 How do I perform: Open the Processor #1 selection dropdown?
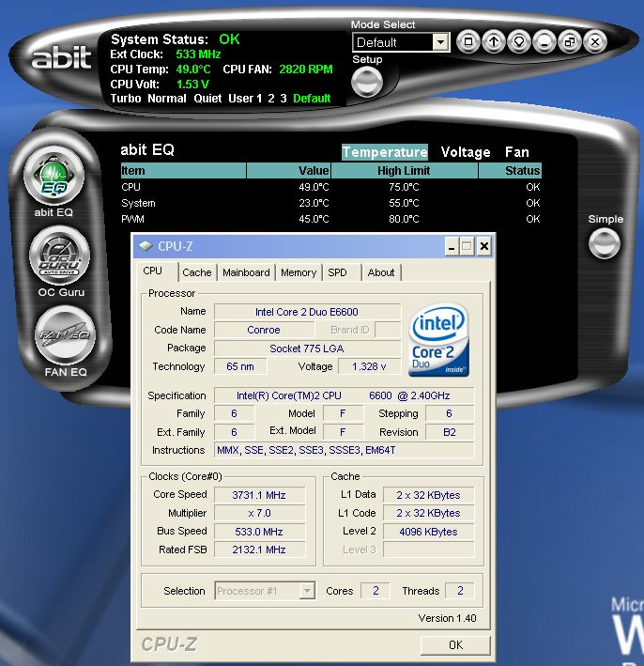click(x=307, y=591)
